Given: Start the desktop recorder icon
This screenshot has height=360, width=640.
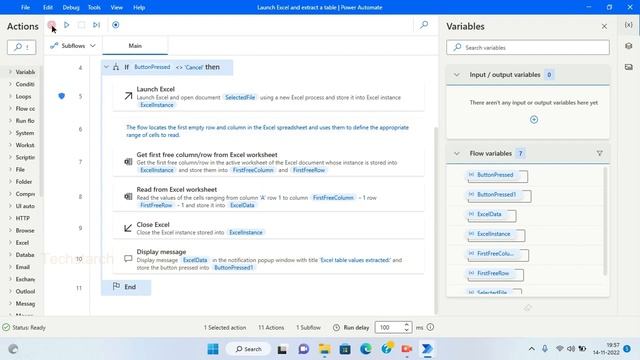Looking at the screenshot, I should click(x=116, y=25).
